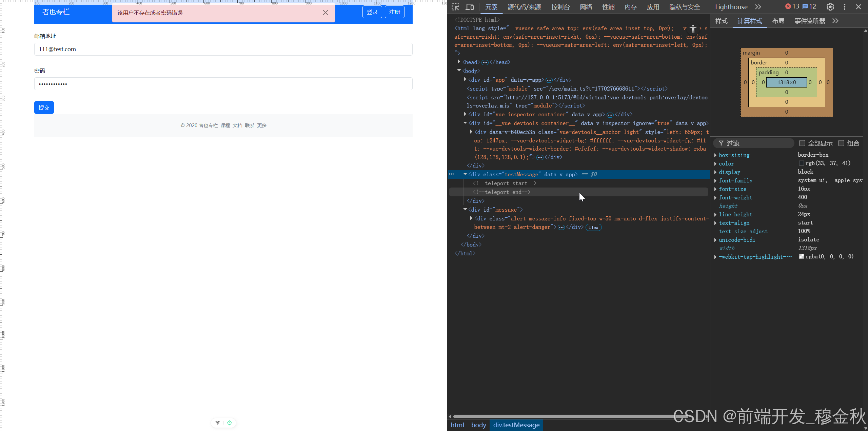Click the color property swatch

802,163
